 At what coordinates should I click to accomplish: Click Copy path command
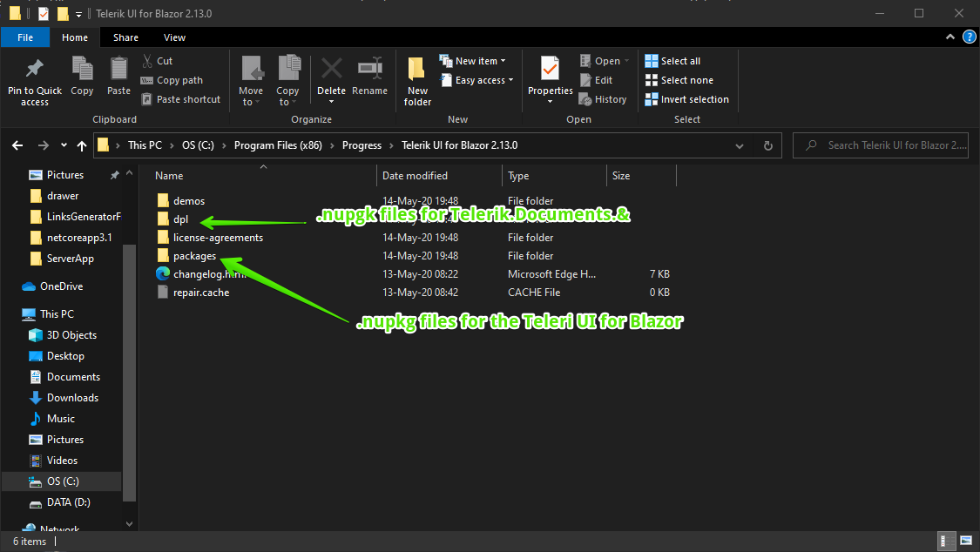[172, 80]
